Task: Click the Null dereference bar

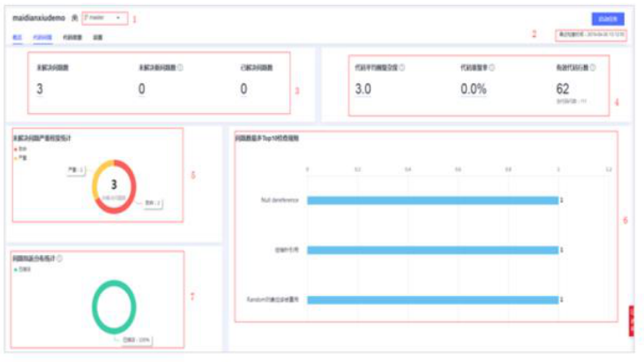Action: pyautogui.click(x=433, y=200)
